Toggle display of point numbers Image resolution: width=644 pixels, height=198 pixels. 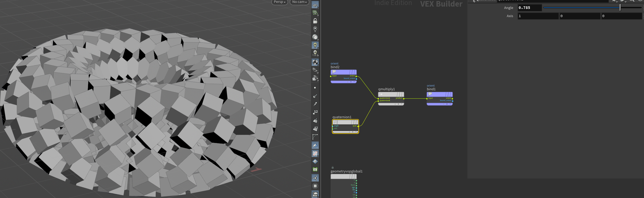coord(315,112)
